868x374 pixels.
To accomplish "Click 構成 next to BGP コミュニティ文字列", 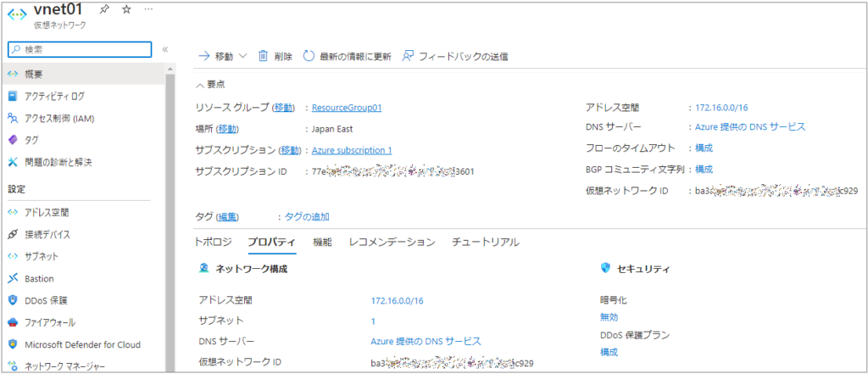I will point(704,169).
